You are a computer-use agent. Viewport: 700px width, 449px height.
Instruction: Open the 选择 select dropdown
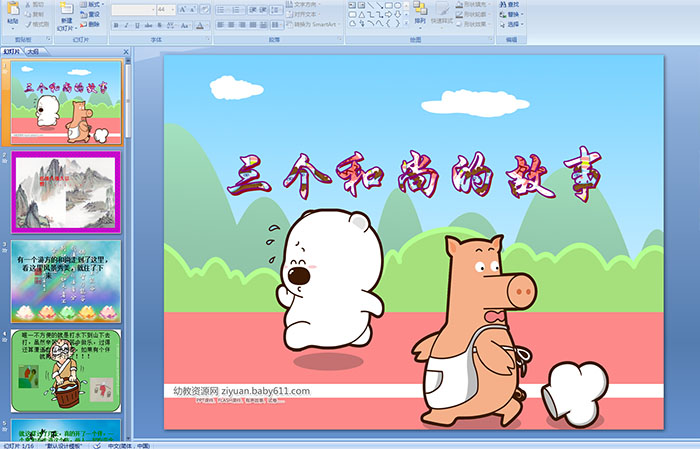pos(512,24)
